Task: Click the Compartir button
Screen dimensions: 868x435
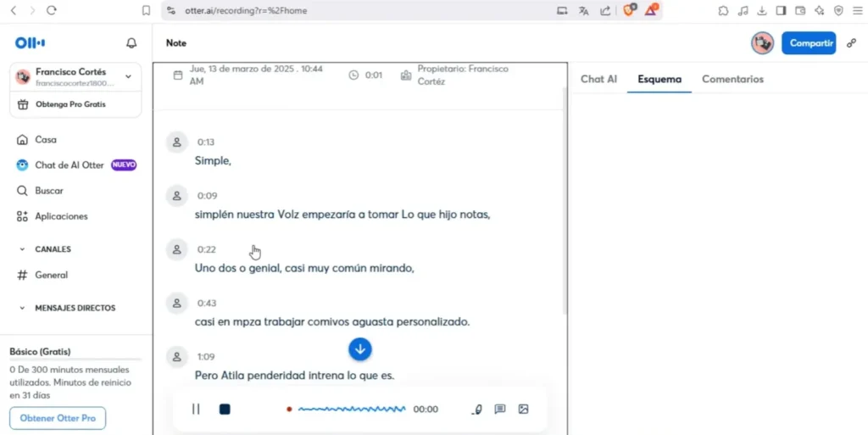Action: pos(809,43)
